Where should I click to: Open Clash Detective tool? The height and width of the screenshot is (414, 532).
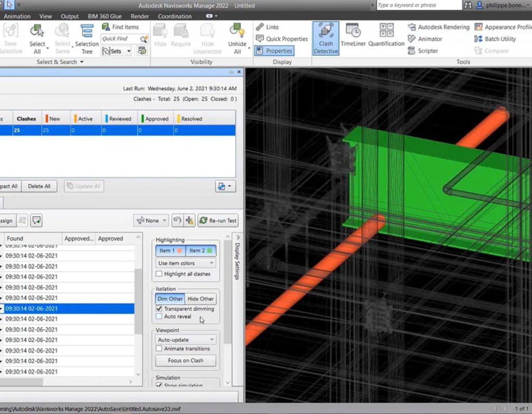[325, 38]
